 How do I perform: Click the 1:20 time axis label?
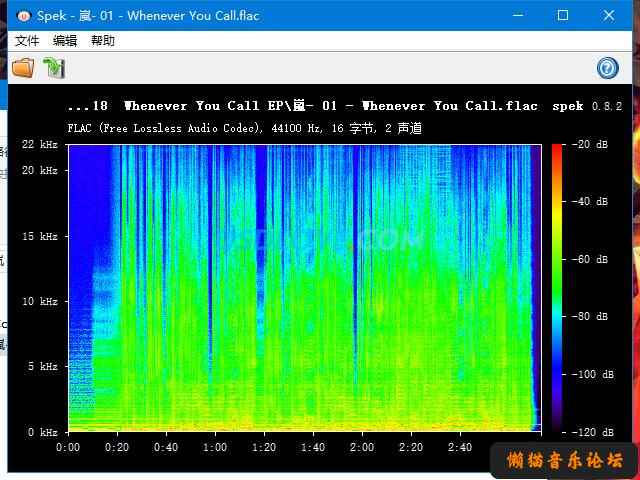point(264,447)
